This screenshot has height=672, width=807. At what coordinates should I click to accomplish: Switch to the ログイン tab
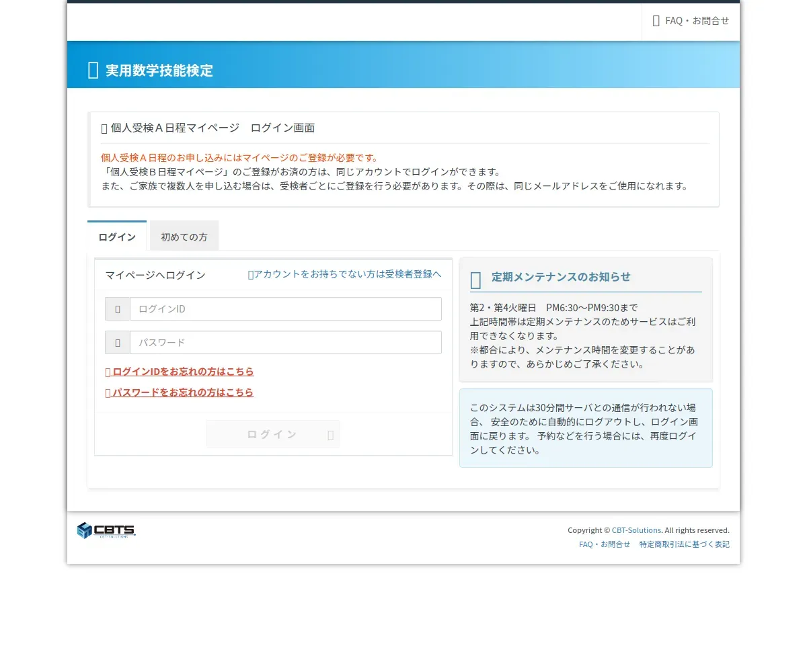(117, 237)
